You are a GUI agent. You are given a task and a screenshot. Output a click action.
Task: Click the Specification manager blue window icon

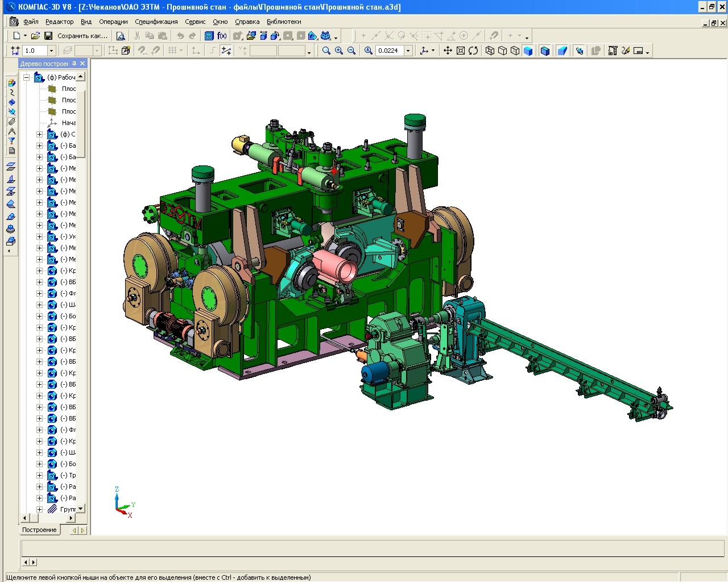(209, 36)
